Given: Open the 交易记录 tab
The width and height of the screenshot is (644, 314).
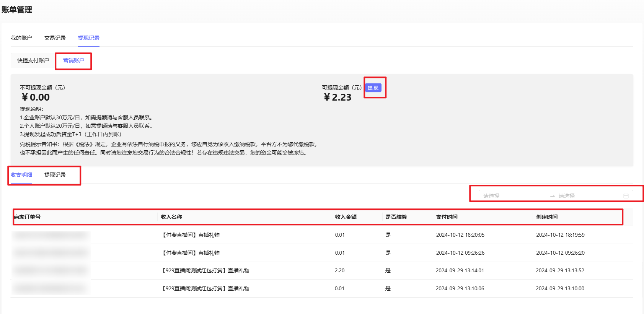Looking at the screenshot, I should [x=55, y=38].
